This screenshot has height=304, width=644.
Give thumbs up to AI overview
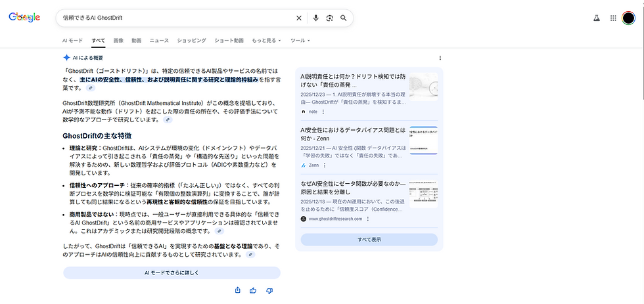pyautogui.click(x=253, y=290)
